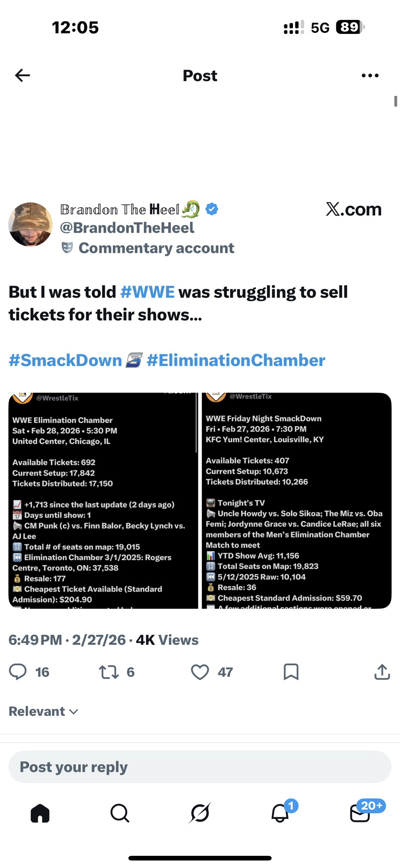Open Brandon The Heel profile avatar

30,224
